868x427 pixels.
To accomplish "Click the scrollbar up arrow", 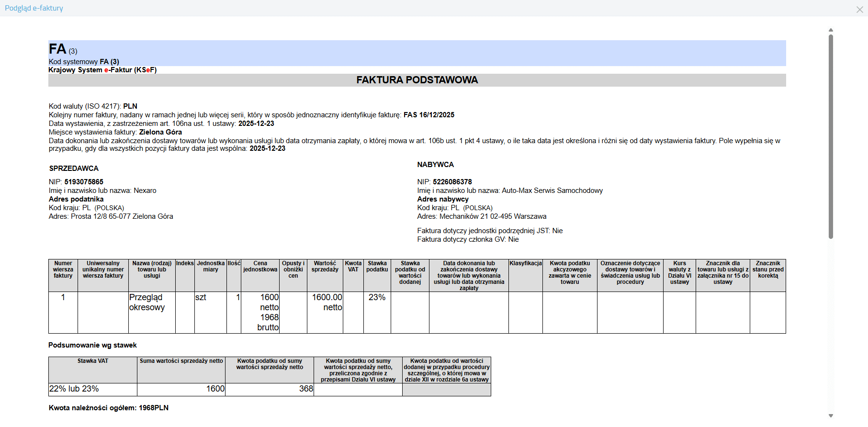I will 831,30.
